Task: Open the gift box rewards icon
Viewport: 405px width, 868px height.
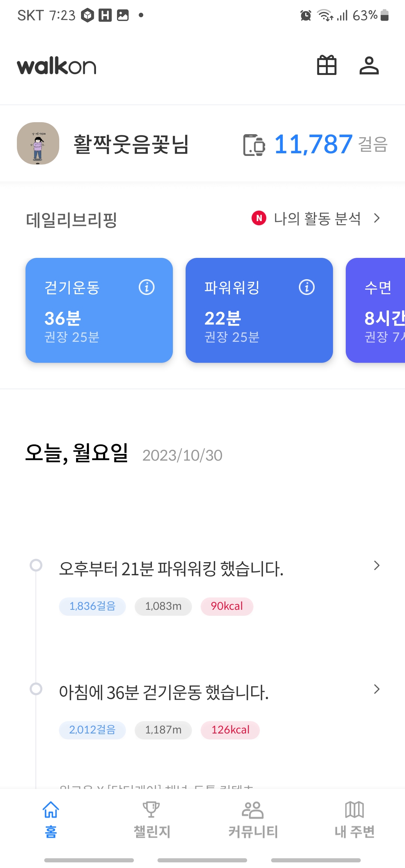Action: coord(327,66)
